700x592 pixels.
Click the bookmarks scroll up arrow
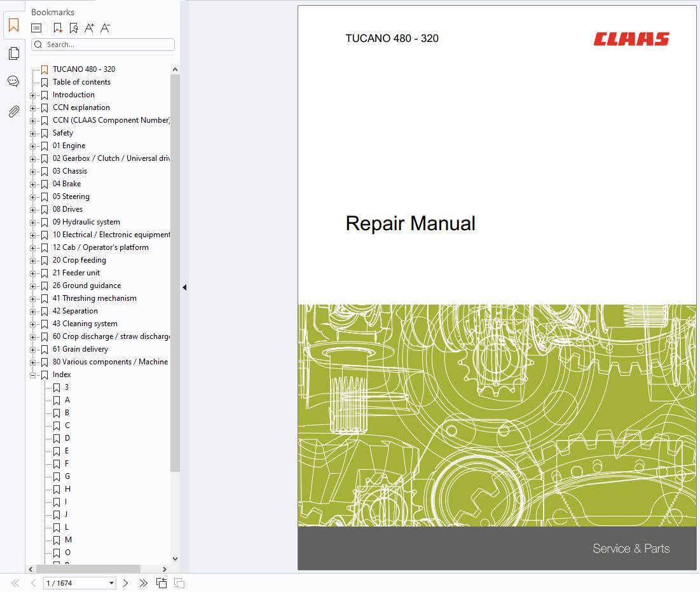point(175,70)
